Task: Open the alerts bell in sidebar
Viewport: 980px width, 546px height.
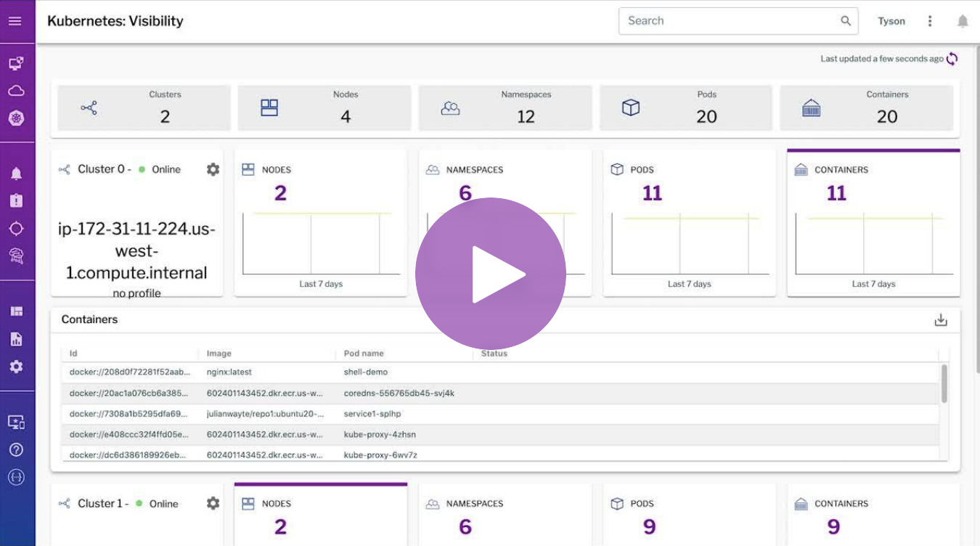Action: point(16,174)
